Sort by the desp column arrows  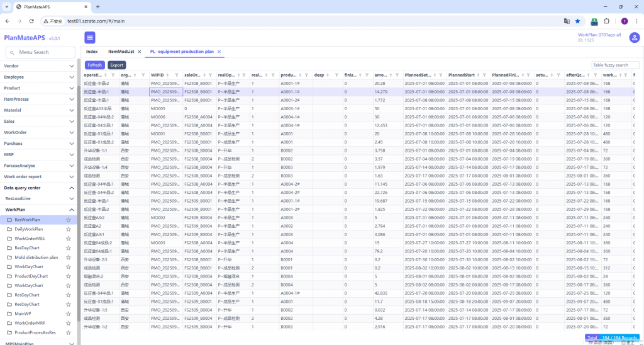point(327,76)
